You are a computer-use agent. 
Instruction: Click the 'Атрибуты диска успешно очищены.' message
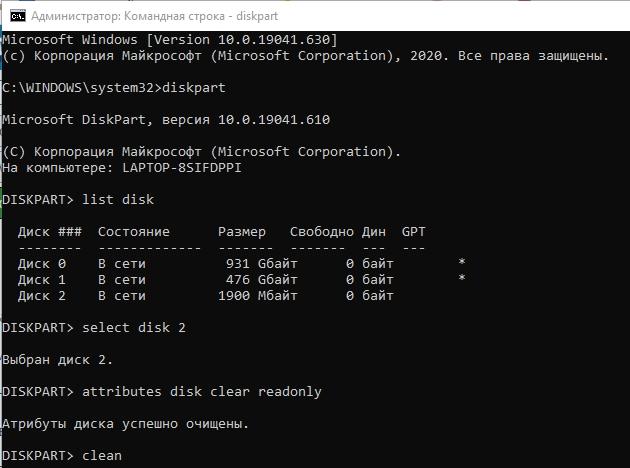click(125, 424)
